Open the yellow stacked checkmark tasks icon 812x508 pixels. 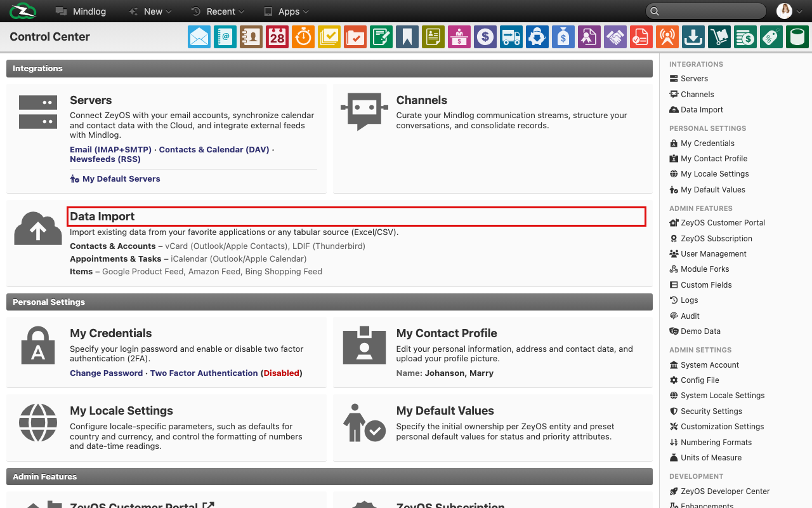tap(329, 37)
